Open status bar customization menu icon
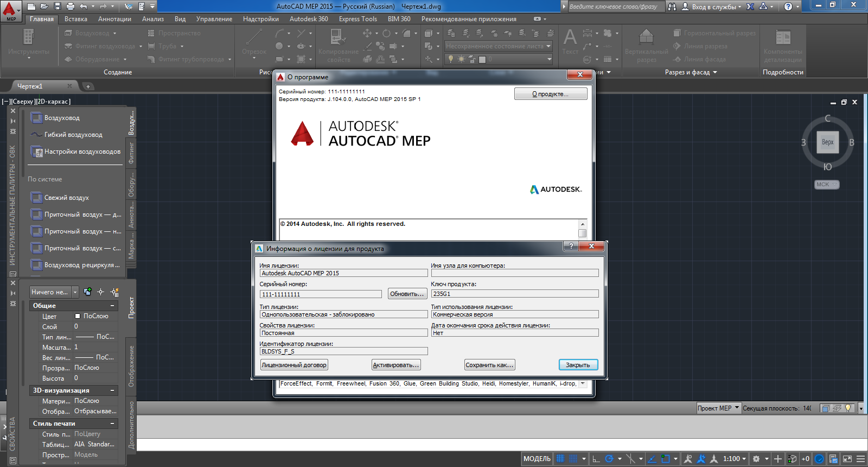This screenshot has width=868, height=467. pos(860,459)
